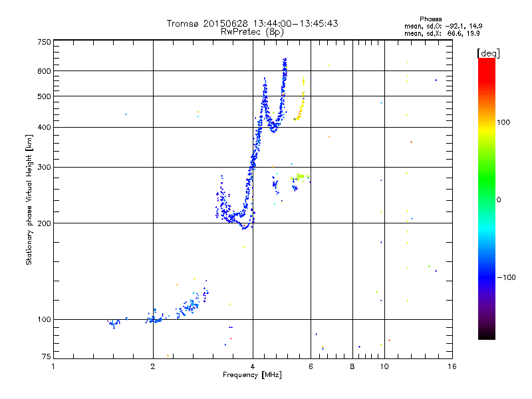Click the 'mean, sd,O: -92.1, 14.9' line
Screen dimensions: 532x399
443,26
